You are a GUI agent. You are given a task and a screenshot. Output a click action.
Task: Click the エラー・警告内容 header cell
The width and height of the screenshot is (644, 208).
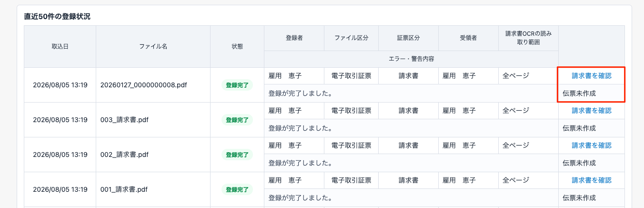coord(411,59)
